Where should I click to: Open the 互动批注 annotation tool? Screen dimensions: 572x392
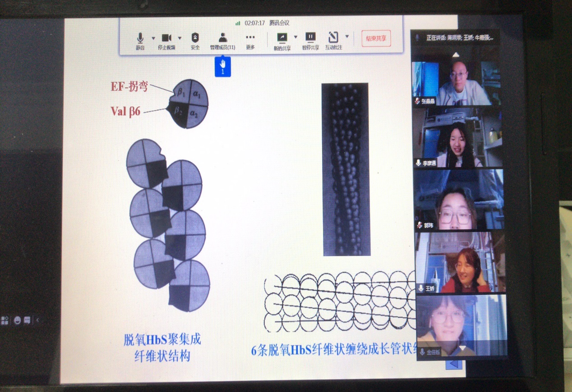pyautogui.click(x=333, y=39)
